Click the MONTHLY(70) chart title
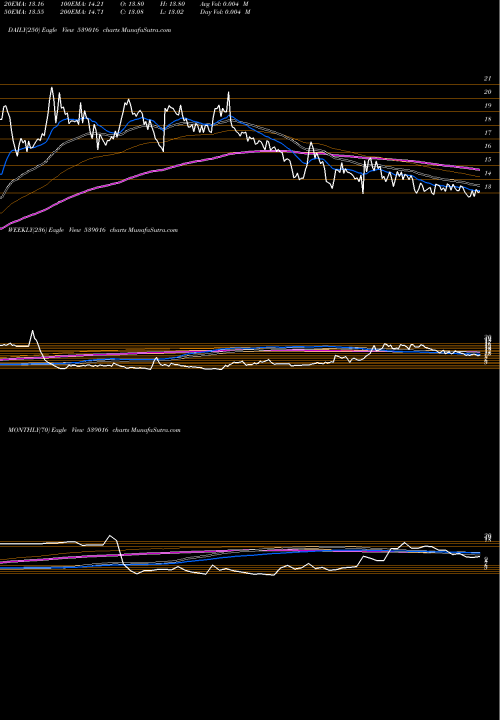 click(x=94, y=430)
